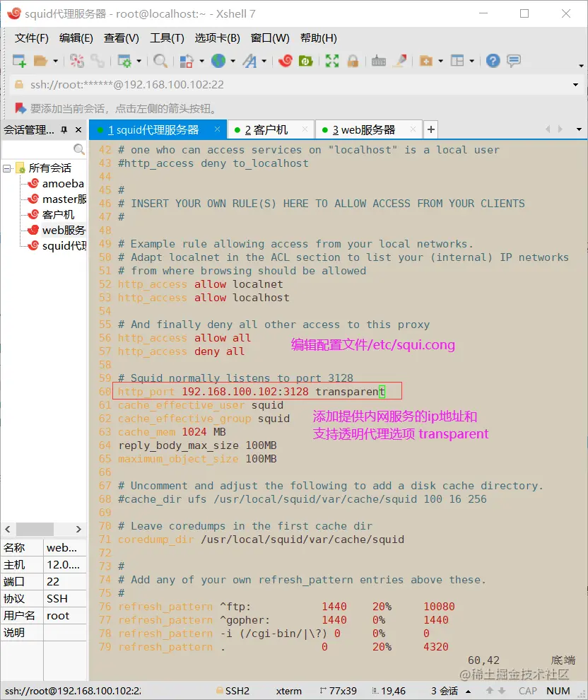Viewport: 588px width, 700px height.
Task: Click the 协议 SSH property value
Action: click(x=65, y=599)
